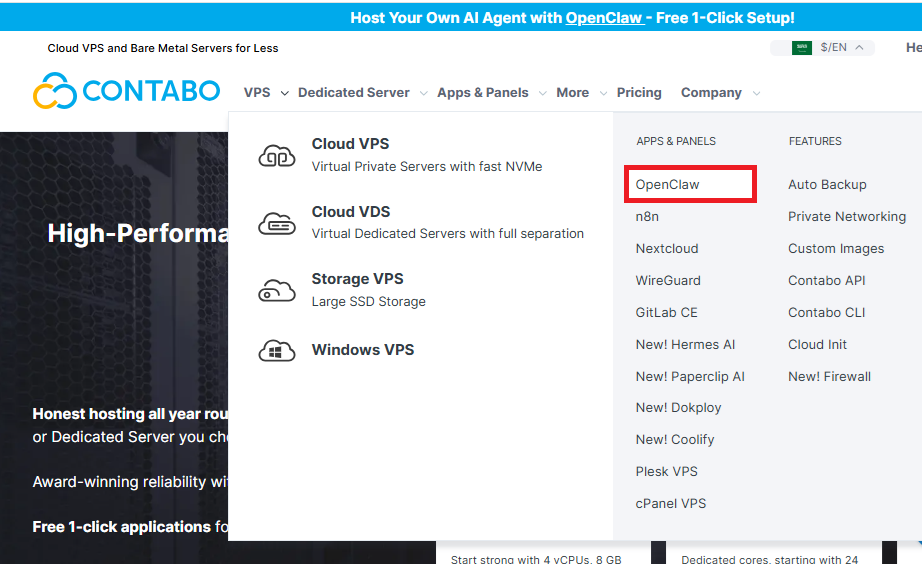Open the Private Networking feature link
922x564 pixels.
click(847, 216)
